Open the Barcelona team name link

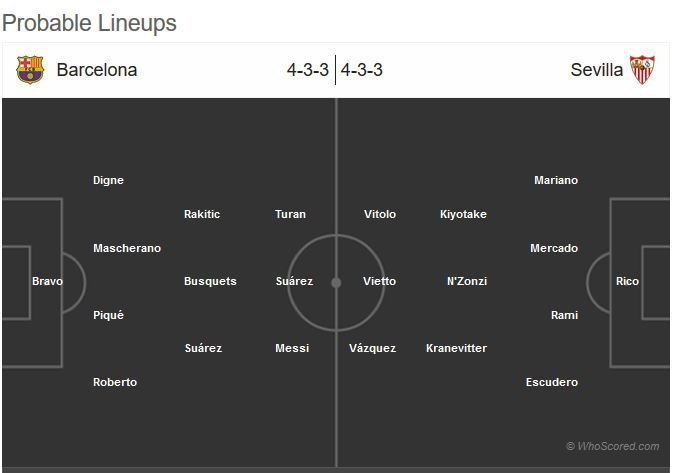[97, 70]
